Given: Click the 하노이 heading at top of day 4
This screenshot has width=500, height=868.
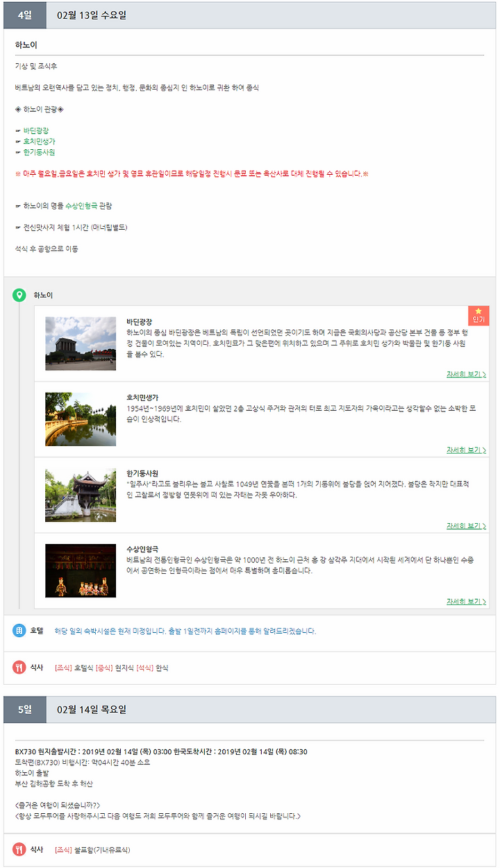Looking at the screenshot, I should [x=26, y=45].
